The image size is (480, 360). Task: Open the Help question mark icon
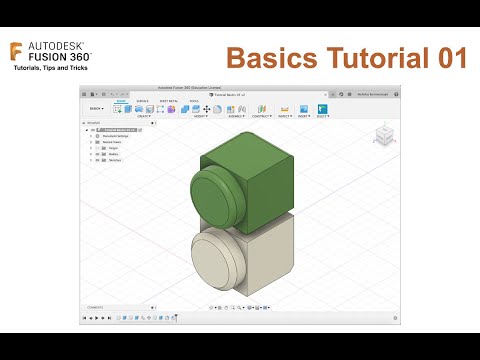(x=396, y=94)
